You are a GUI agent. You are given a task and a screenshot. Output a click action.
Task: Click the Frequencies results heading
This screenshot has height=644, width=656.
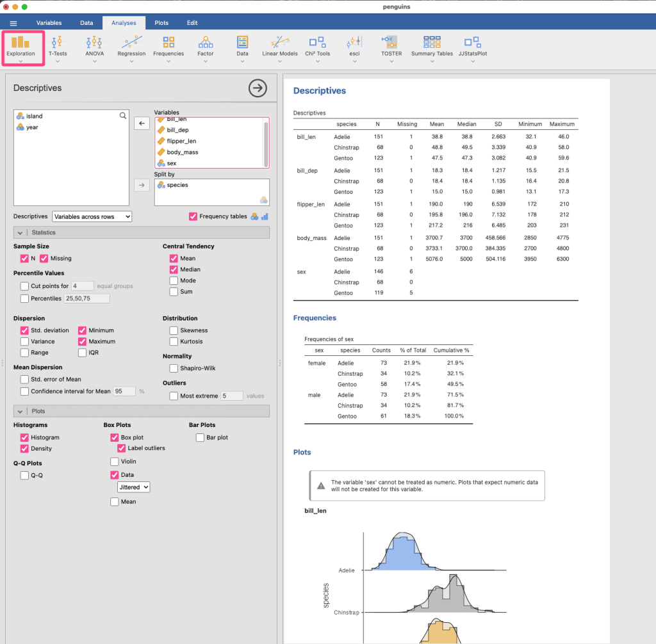(x=315, y=318)
